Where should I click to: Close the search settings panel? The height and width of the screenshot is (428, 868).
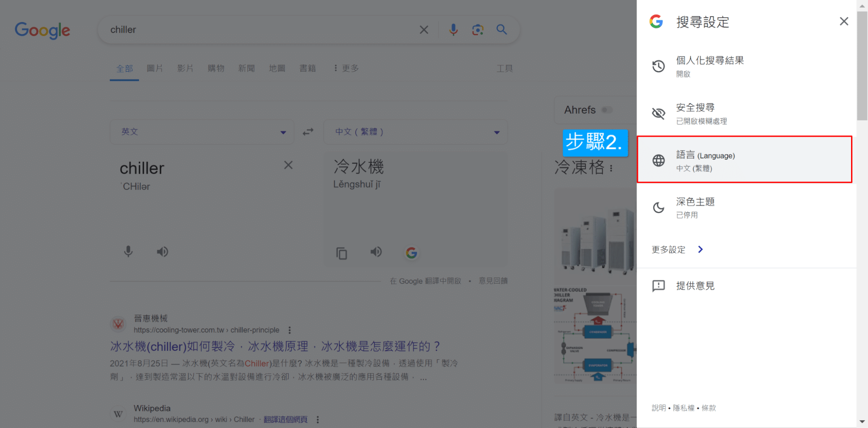tap(844, 21)
